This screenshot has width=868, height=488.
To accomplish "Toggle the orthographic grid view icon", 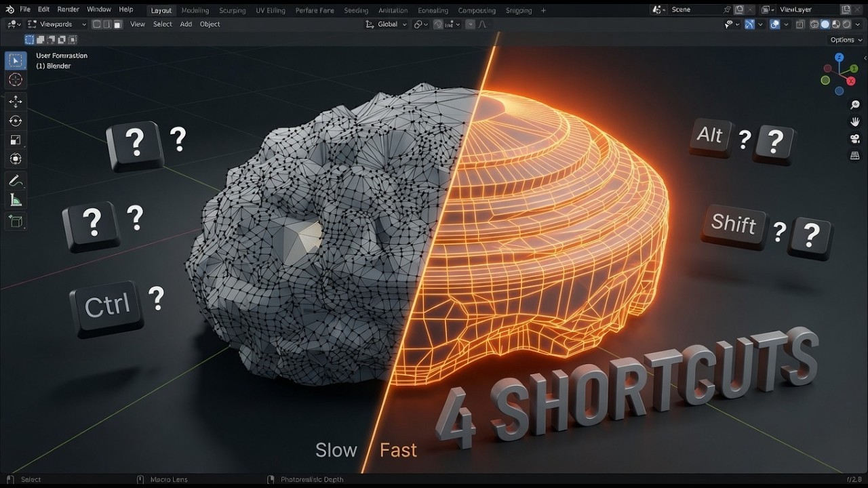I will [855, 155].
